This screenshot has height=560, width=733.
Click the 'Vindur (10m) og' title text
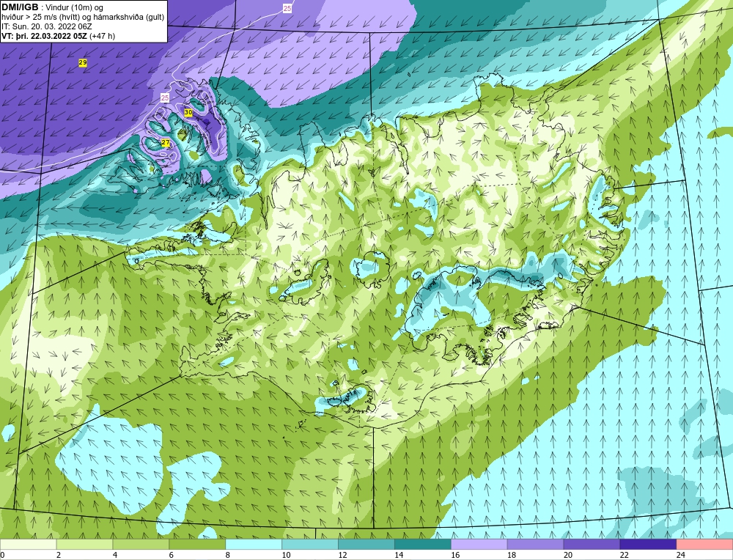click(x=75, y=8)
